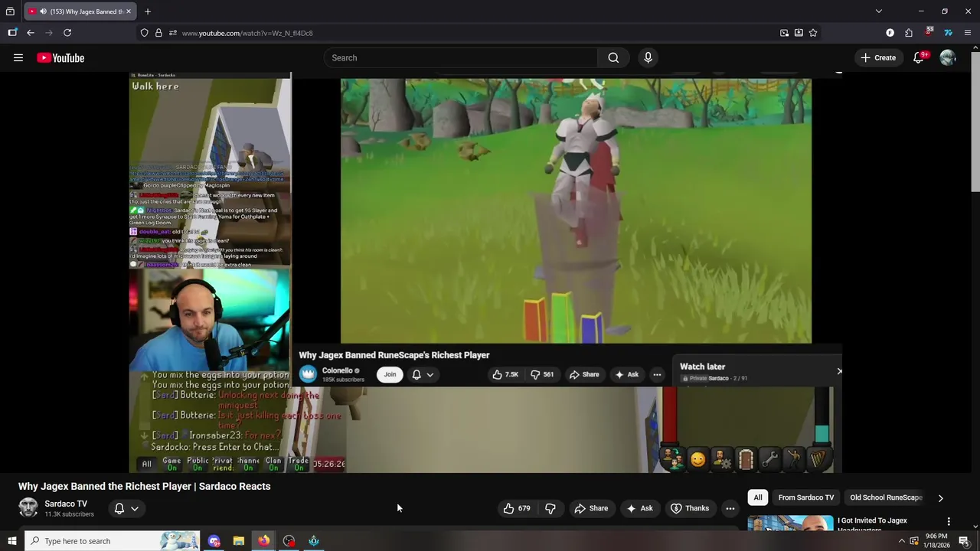This screenshot has height=551, width=980.
Task: Show hidden system tray icons
Action: (901, 541)
